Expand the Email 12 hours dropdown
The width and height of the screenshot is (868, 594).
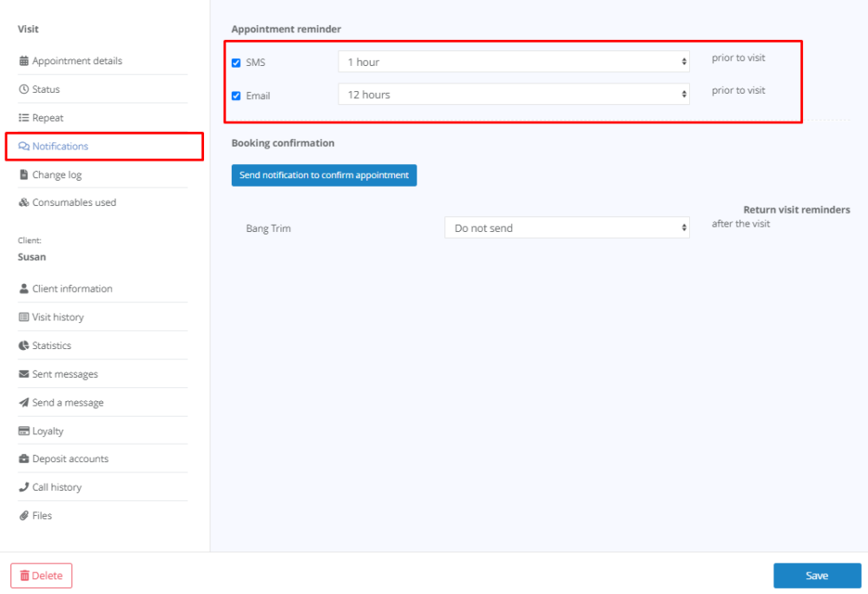(513, 95)
